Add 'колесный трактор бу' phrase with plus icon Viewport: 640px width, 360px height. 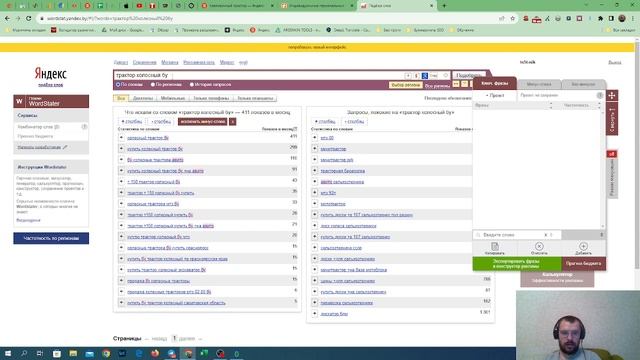pos(121,138)
